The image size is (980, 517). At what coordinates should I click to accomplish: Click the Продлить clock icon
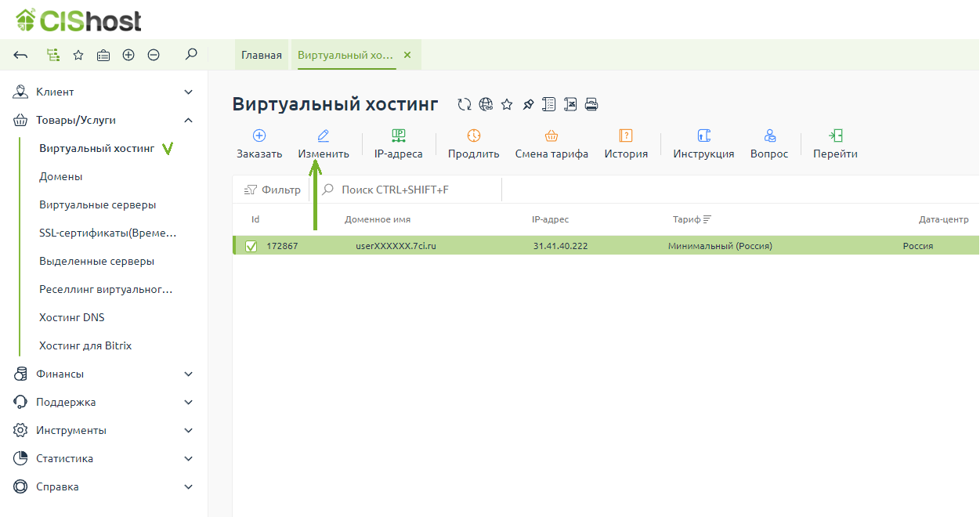473,136
